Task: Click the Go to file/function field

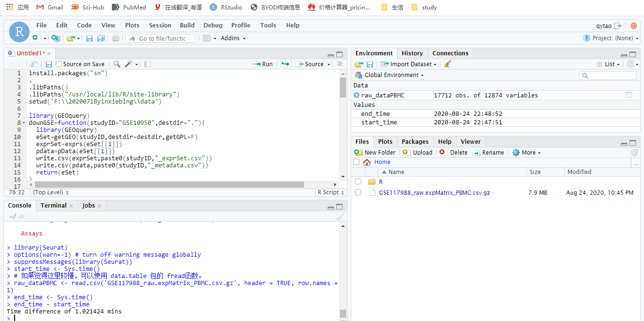Action: pyautogui.click(x=161, y=38)
